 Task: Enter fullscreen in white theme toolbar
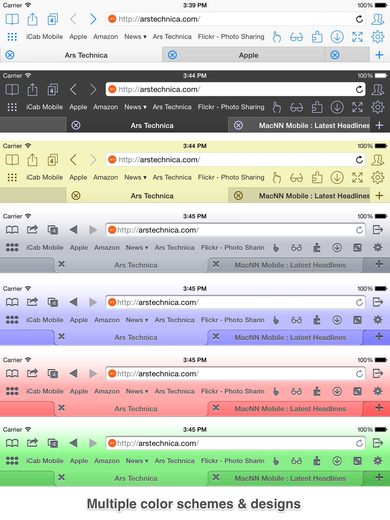(x=357, y=37)
